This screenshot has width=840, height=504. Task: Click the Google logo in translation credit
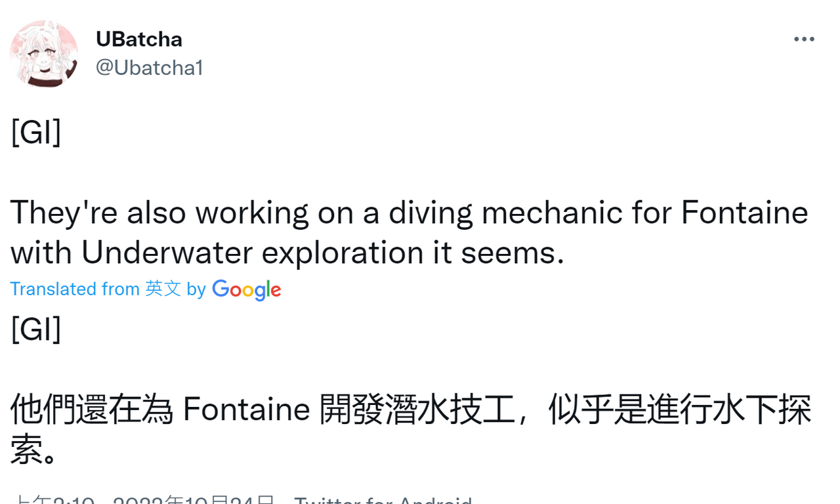[x=247, y=289]
